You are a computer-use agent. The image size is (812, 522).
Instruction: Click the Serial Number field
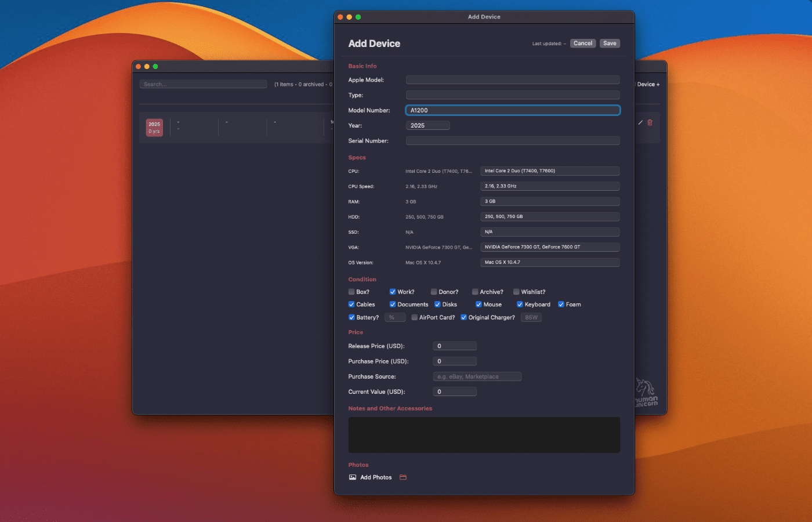pos(513,141)
